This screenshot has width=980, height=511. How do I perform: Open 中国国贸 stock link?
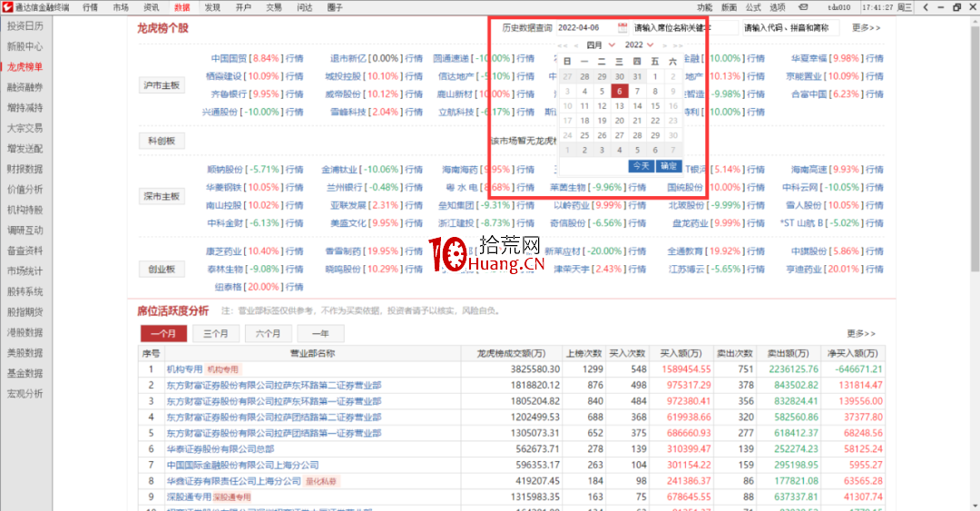[229, 58]
